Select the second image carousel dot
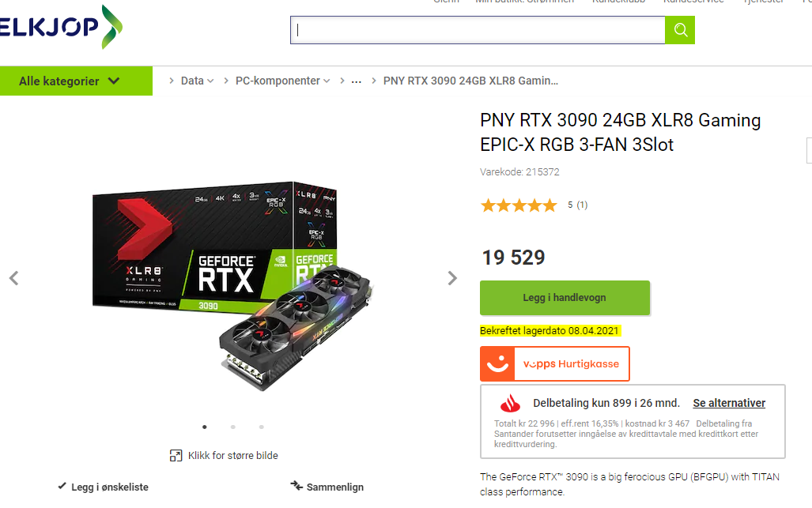Viewport: 812px width, 508px height. pos(233,427)
